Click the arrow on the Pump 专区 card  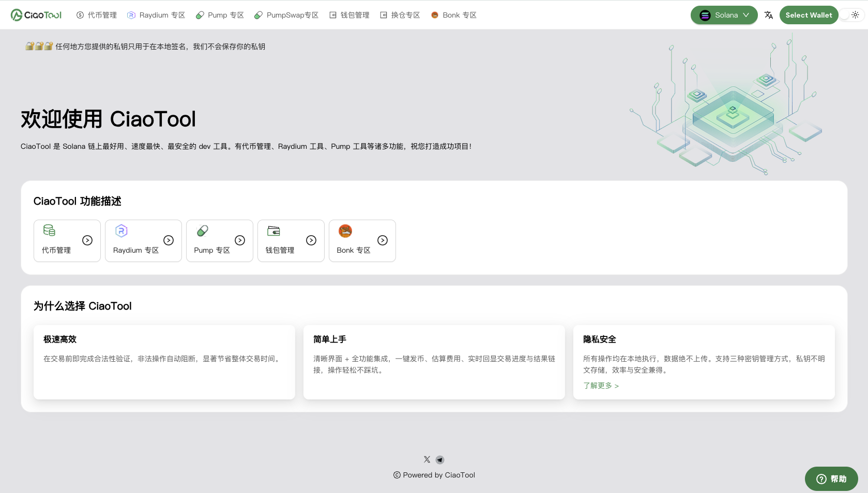(x=240, y=240)
